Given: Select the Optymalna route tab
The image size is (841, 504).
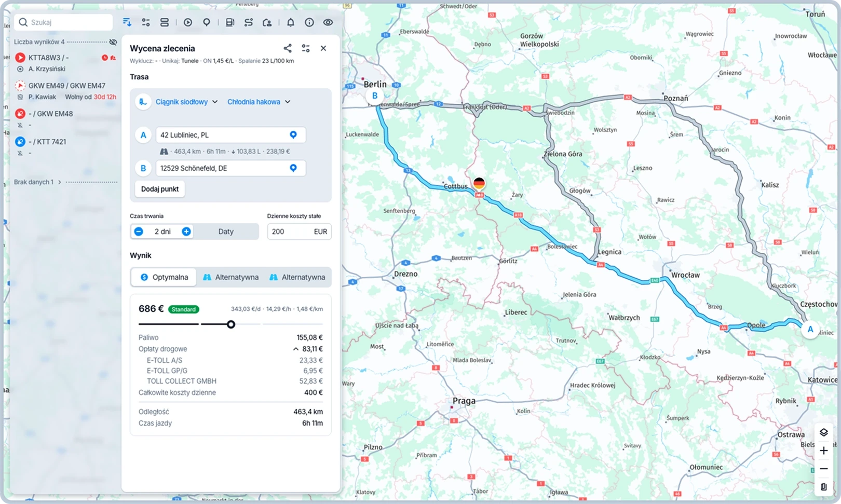Looking at the screenshot, I should (x=164, y=277).
